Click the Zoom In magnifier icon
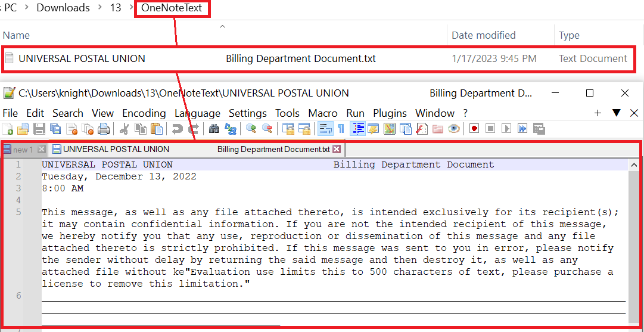This screenshot has width=644, height=332. click(251, 128)
